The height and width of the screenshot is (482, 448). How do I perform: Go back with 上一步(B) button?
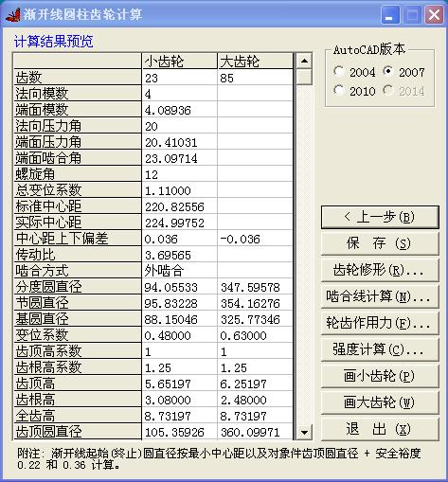click(x=380, y=217)
